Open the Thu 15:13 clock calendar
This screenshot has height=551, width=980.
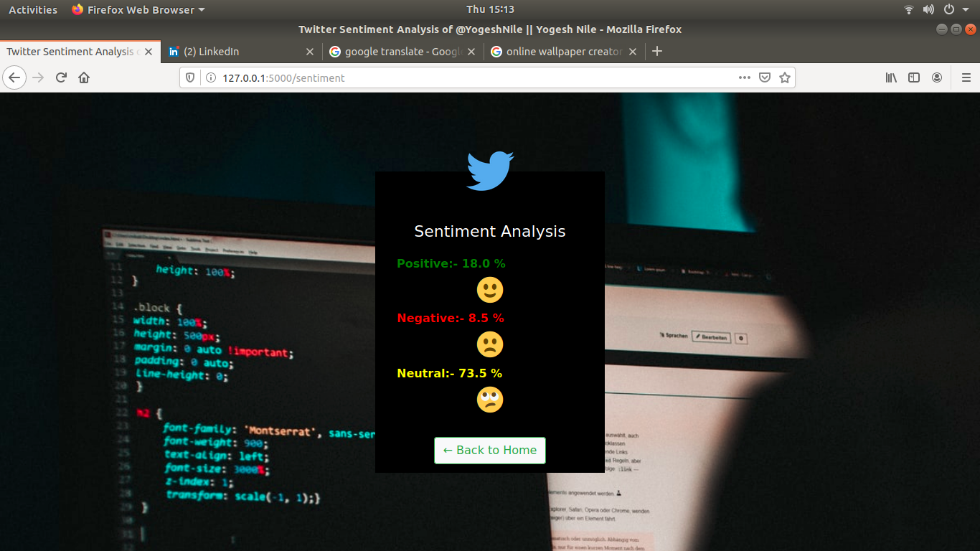click(490, 9)
